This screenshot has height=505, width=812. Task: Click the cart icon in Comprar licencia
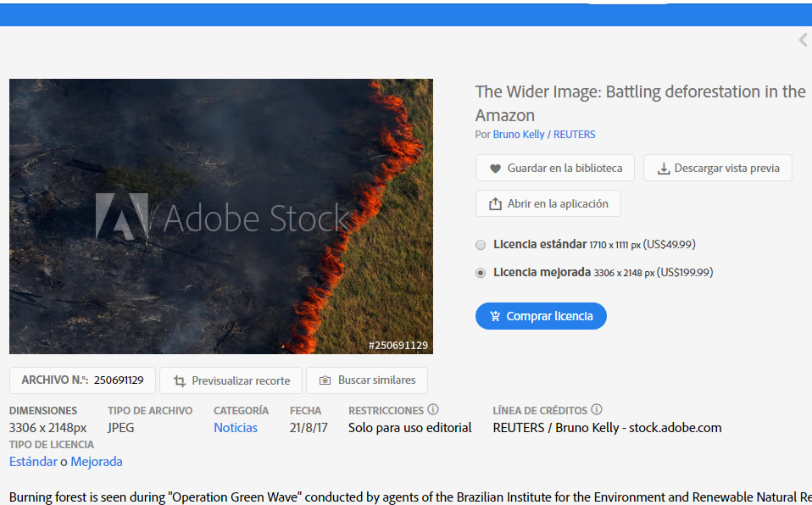495,316
